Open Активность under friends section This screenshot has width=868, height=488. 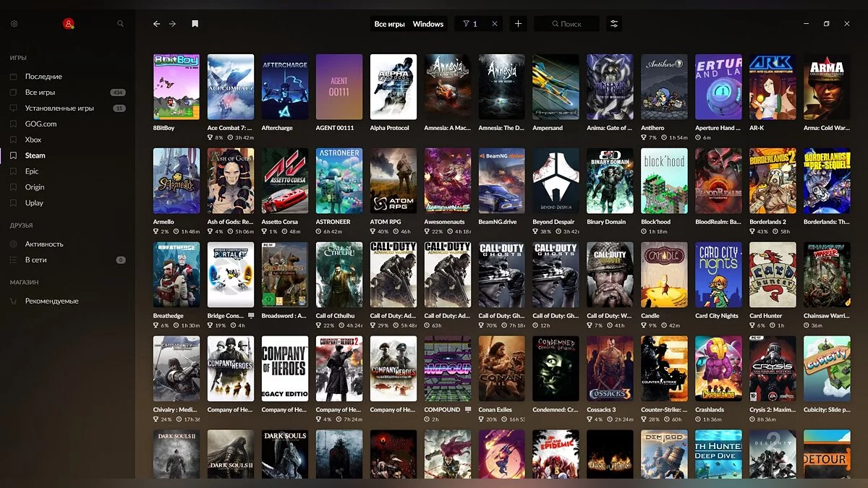pyautogui.click(x=44, y=244)
